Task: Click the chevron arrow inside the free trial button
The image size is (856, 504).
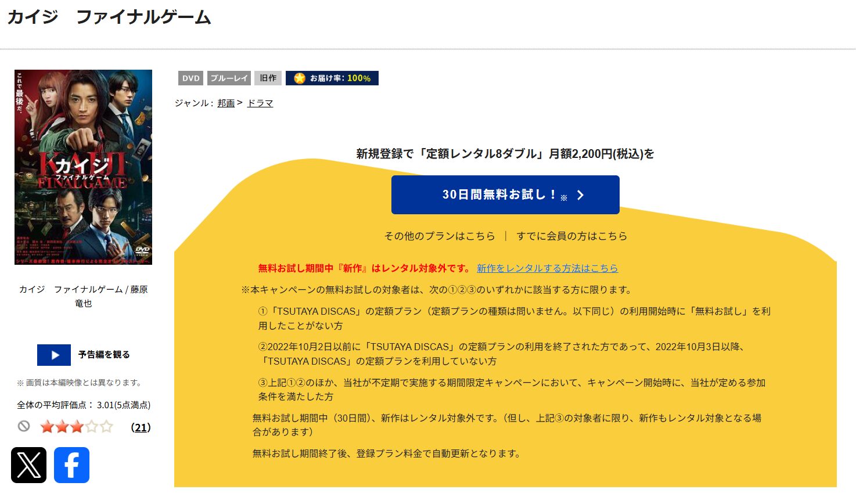Action: tap(580, 195)
